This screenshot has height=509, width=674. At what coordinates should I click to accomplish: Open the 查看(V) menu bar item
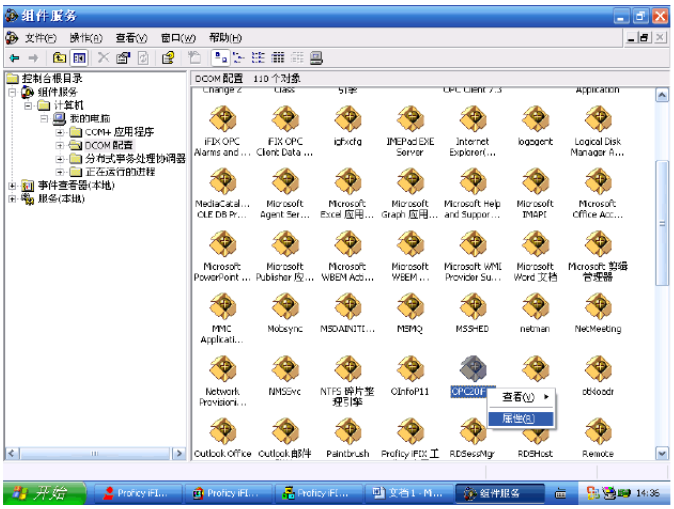coord(132,38)
